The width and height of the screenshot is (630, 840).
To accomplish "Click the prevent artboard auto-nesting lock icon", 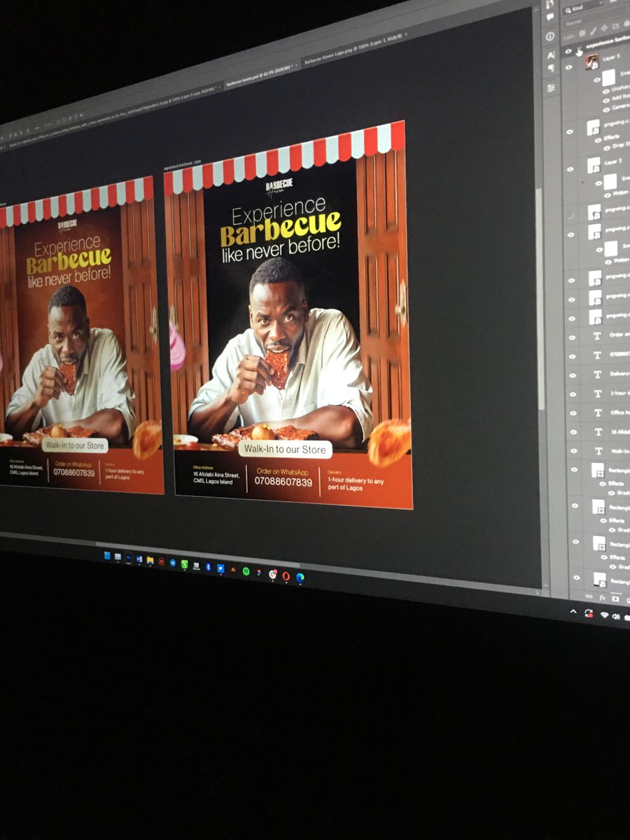I will (615, 26).
